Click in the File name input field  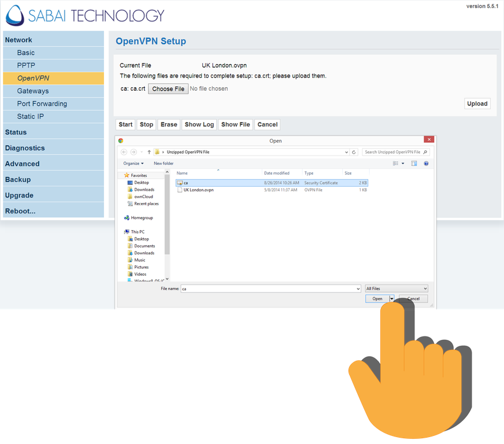(268, 288)
